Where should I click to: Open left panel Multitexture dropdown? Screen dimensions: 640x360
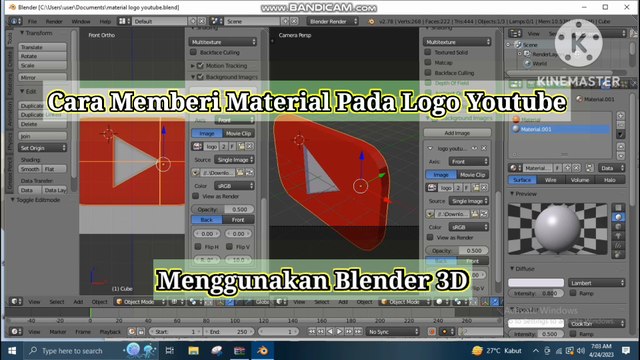pyautogui.click(x=223, y=42)
